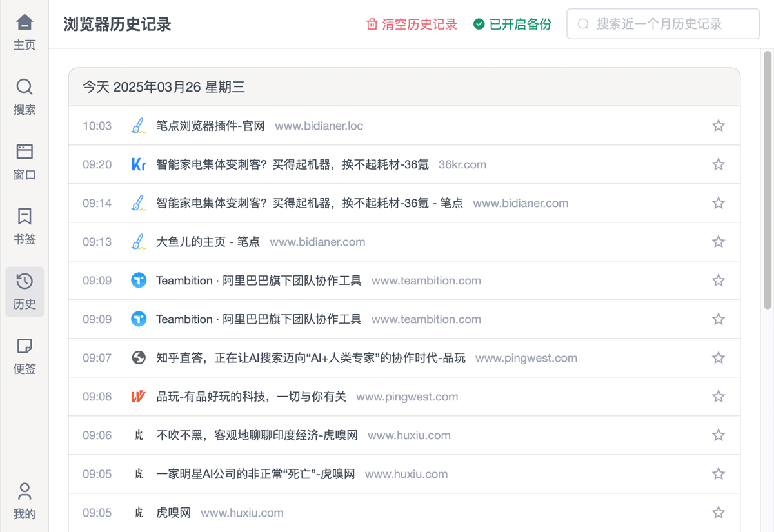The image size is (774, 532).
Task: Click the 搜索近一个月历史记录 search field
Action: tap(663, 24)
